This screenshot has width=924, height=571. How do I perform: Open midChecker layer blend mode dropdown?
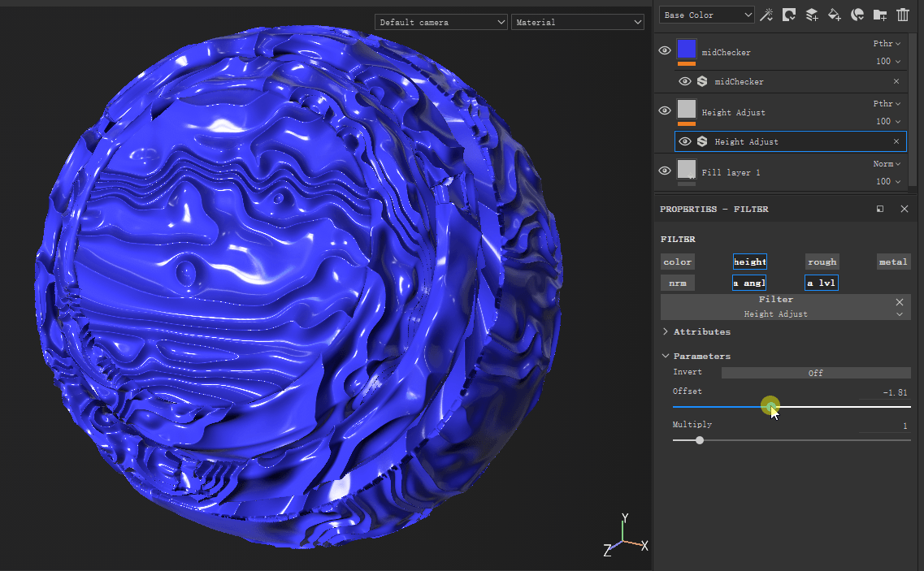click(887, 44)
